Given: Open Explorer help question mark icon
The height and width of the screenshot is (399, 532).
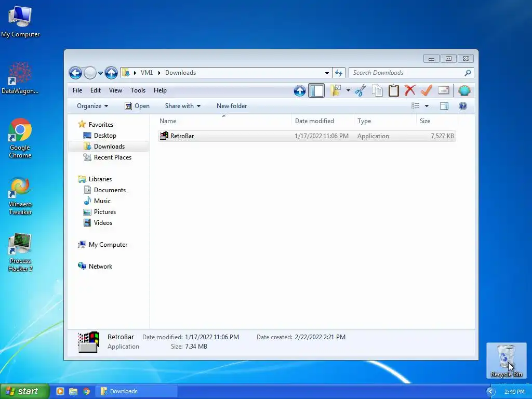Looking at the screenshot, I should point(463,106).
